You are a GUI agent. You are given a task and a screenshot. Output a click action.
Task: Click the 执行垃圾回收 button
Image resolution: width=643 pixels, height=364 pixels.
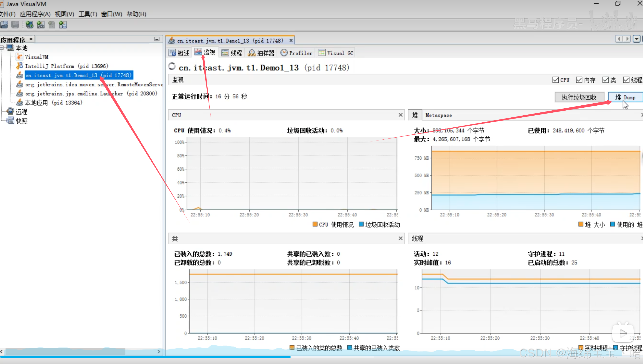(579, 97)
